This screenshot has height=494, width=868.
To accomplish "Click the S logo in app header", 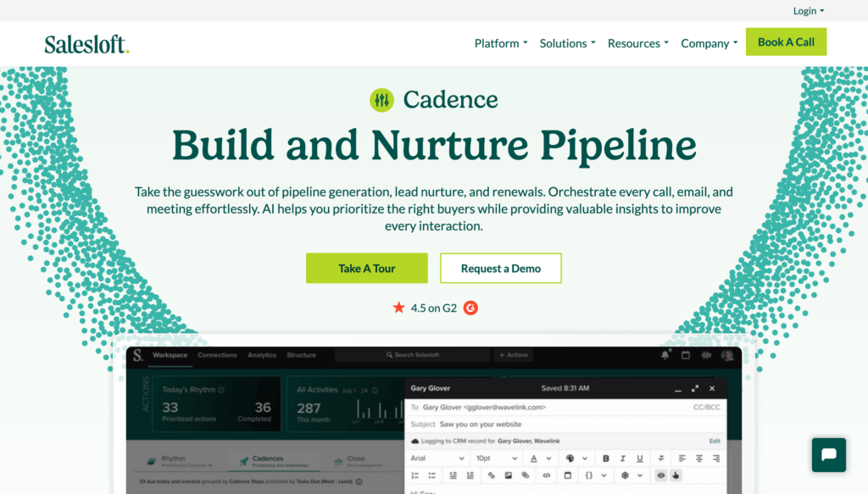I will point(138,355).
